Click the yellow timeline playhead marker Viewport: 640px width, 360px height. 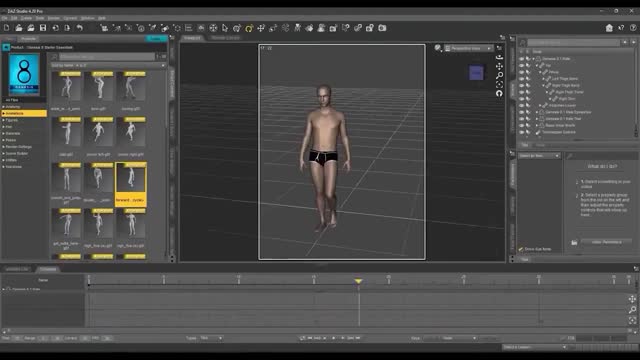(358, 281)
